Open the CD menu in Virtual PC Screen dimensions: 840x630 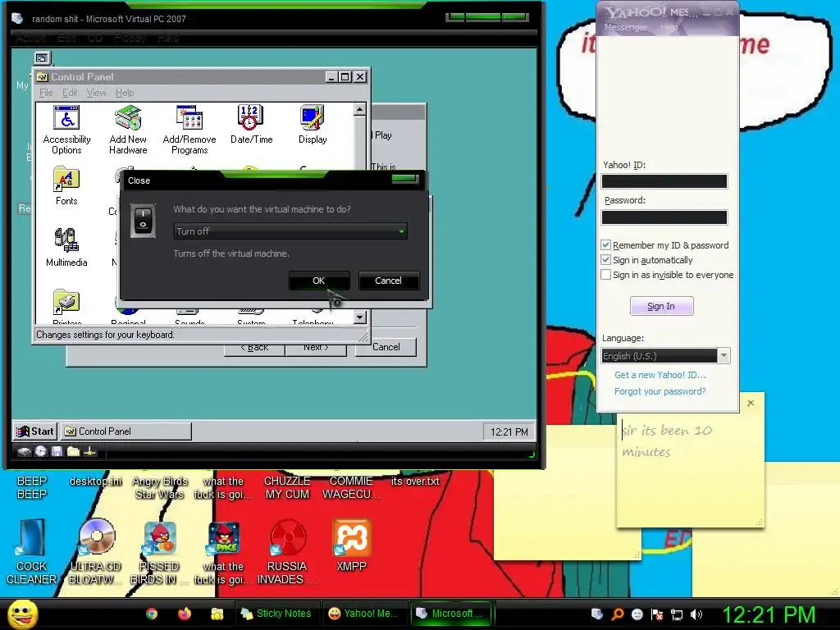pyautogui.click(x=95, y=38)
